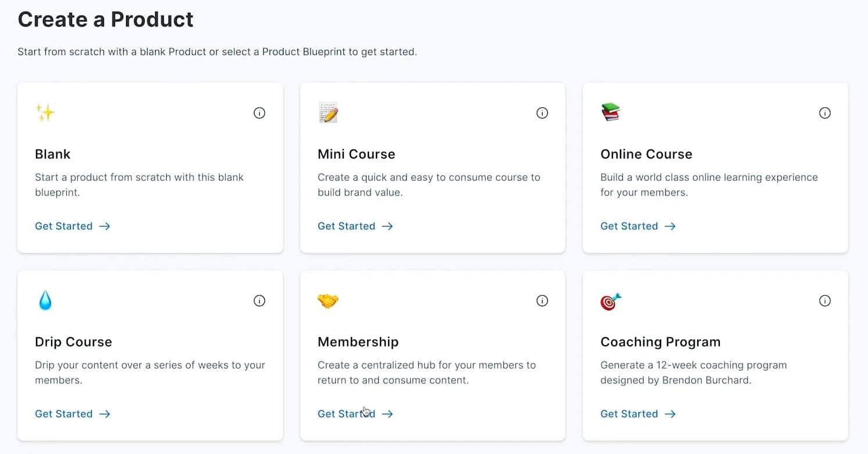The width and height of the screenshot is (868, 454).
Task: Click the target dart Coaching Program icon
Action: 610,301
